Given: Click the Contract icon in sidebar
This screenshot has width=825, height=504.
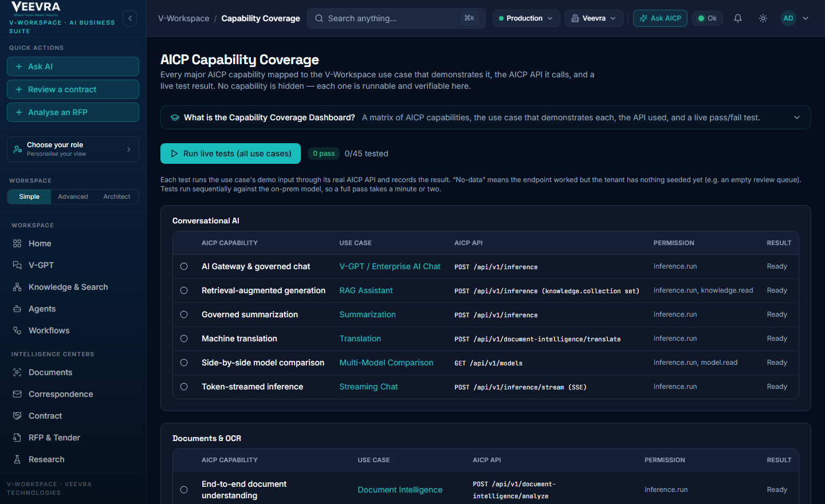Looking at the screenshot, I should click(x=17, y=416).
